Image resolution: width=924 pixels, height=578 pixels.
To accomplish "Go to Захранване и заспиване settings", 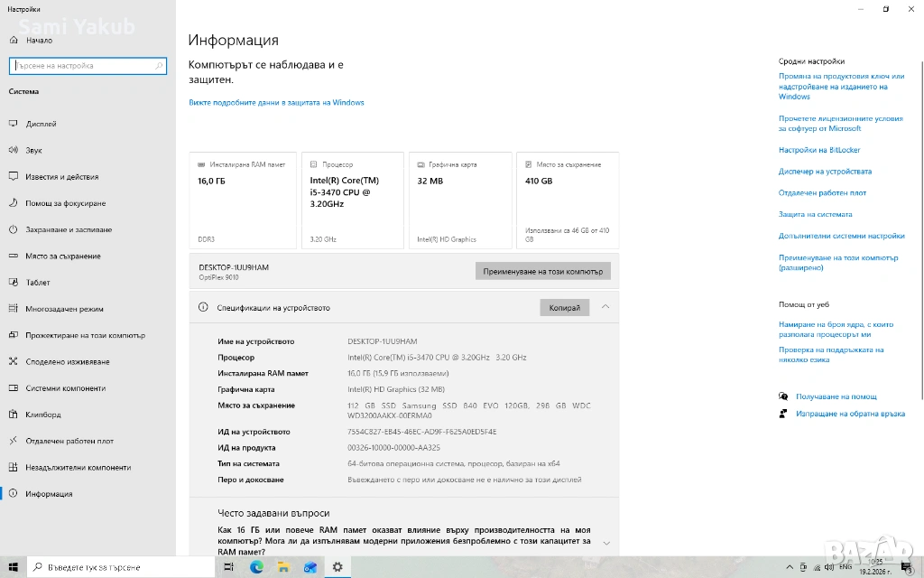I will [69, 229].
